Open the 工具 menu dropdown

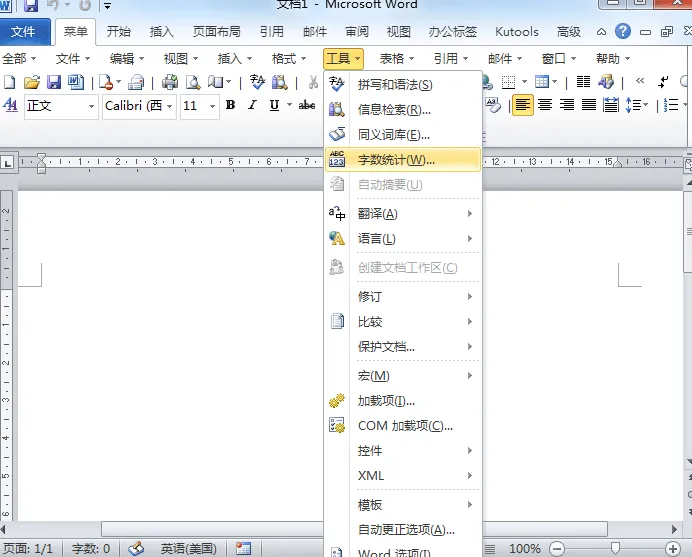click(x=343, y=58)
